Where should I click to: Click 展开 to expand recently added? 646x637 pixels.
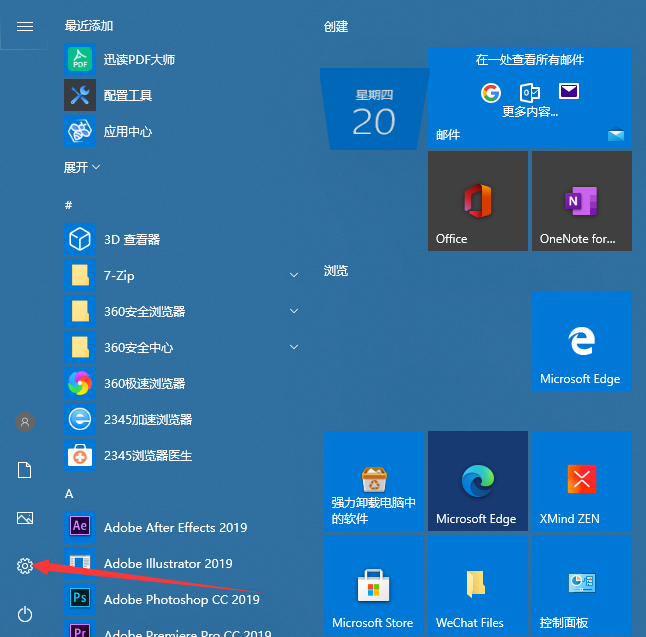82,167
